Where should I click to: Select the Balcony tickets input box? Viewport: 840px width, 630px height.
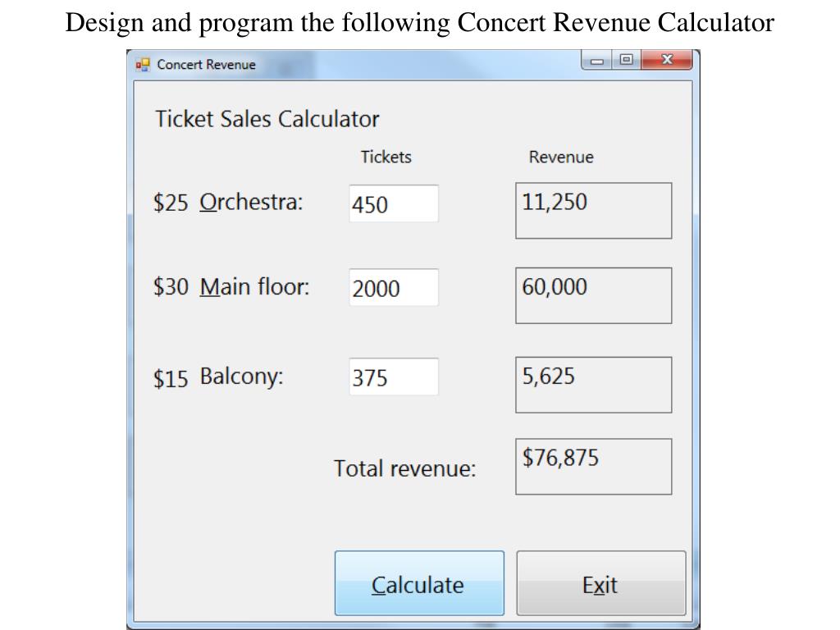394,377
